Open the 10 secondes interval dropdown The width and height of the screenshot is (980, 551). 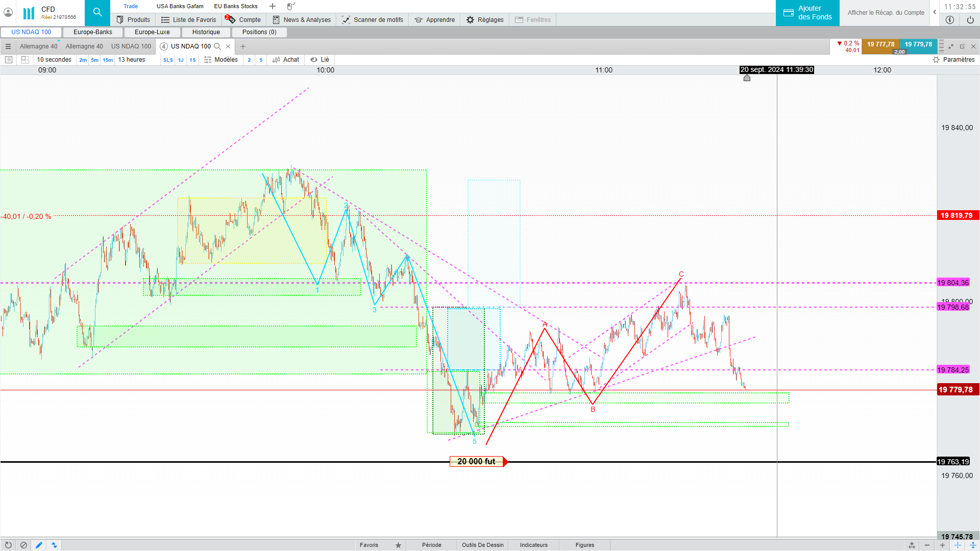(54, 60)
